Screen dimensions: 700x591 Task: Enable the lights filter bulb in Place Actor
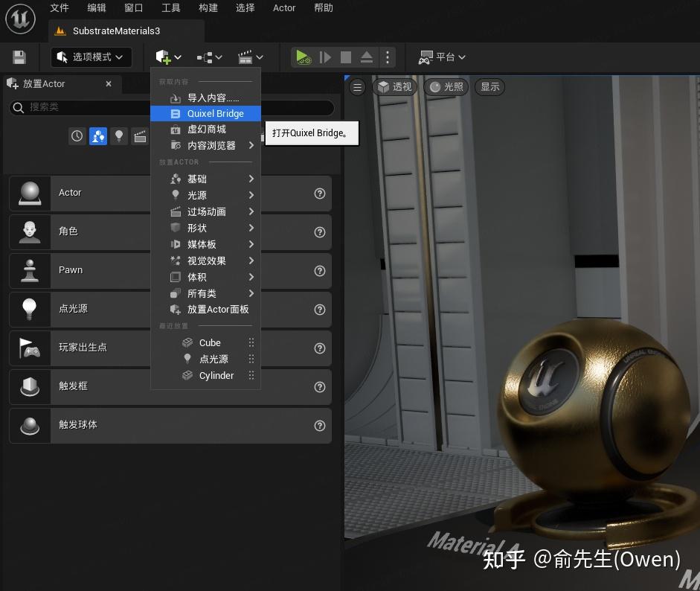(120, 136)
